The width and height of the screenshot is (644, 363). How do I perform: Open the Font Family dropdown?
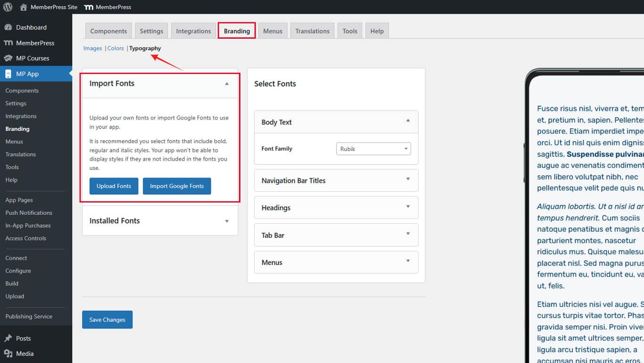[x=373, y=149]
